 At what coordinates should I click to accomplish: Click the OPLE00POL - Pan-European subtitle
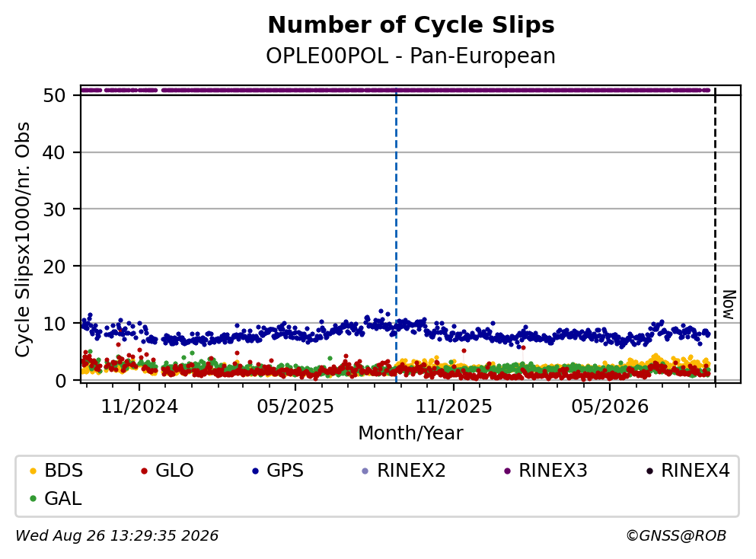(411, 56)
